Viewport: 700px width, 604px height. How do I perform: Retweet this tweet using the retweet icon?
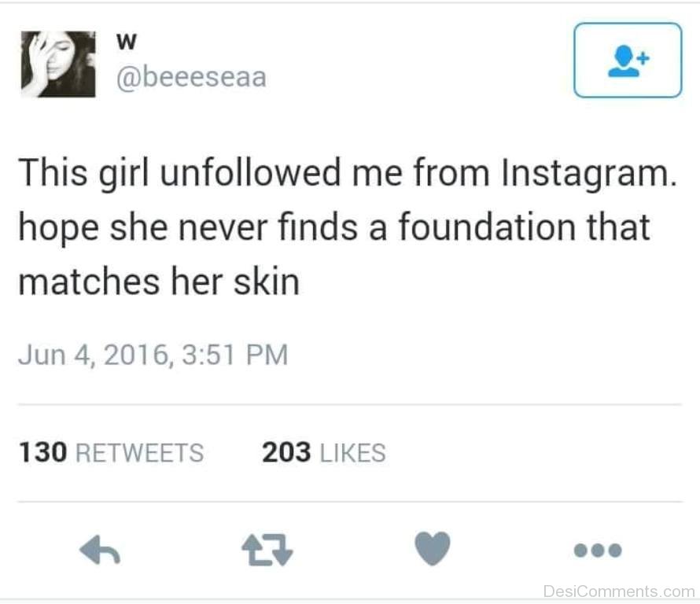click(267, 550)
